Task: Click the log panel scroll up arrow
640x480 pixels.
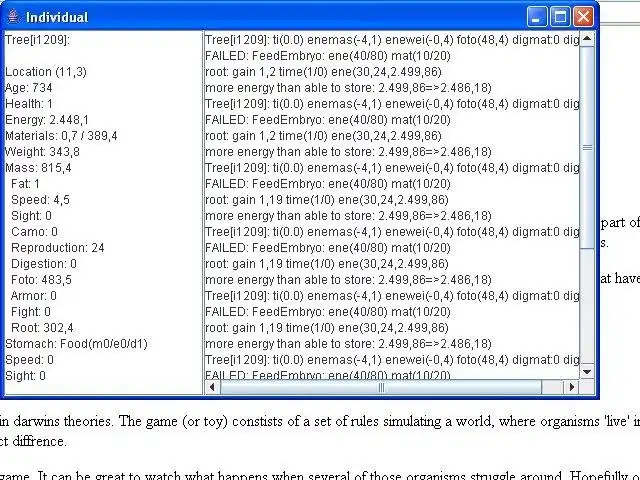Action: [587, 39]
